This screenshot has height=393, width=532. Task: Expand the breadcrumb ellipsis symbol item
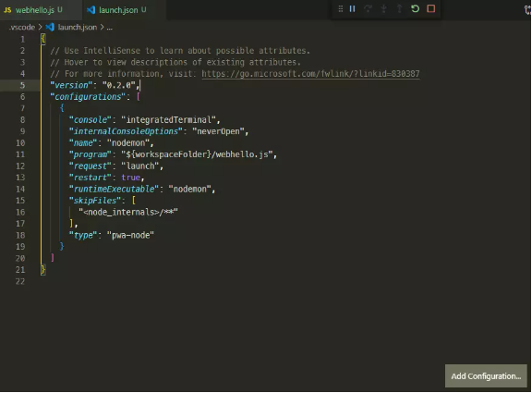[110, 27]
